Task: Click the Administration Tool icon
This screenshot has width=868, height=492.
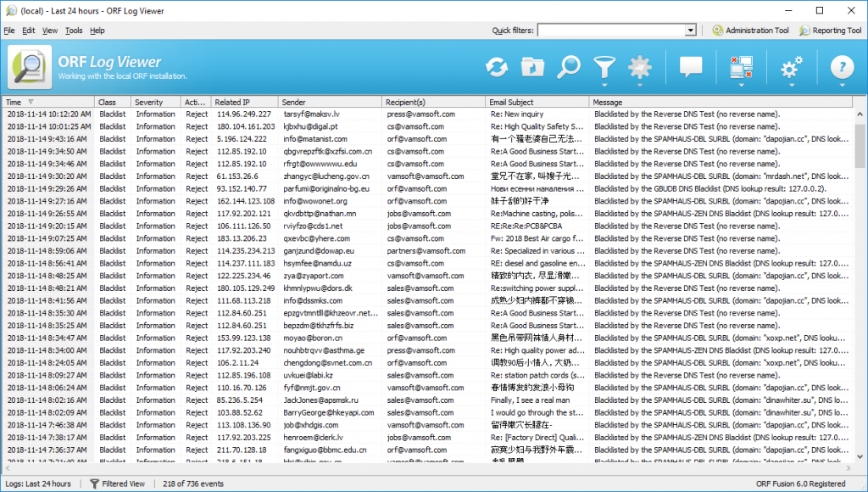Action: click(x=717, y=31)
